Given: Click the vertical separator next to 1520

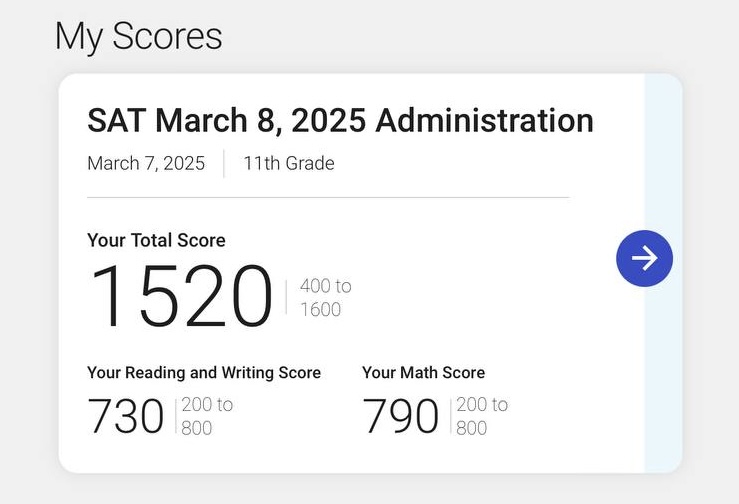Looking at the screenshot, I should [x=286, y=297].
